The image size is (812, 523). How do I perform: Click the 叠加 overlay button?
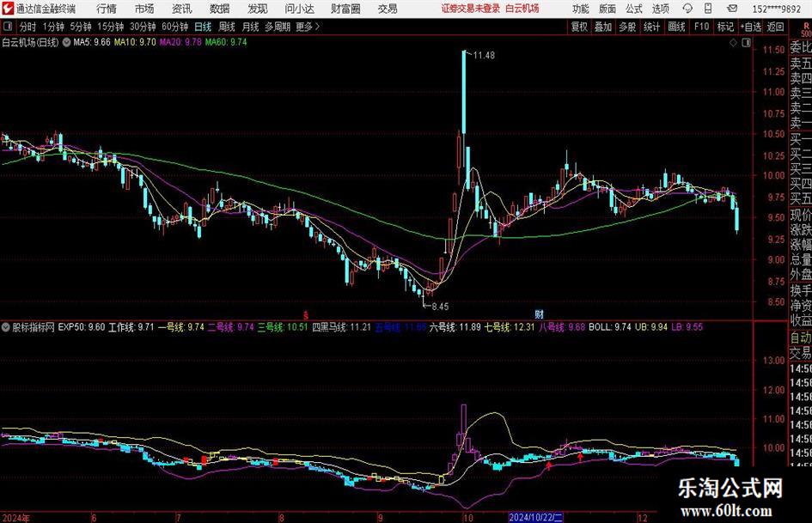(x=603, y=27)
